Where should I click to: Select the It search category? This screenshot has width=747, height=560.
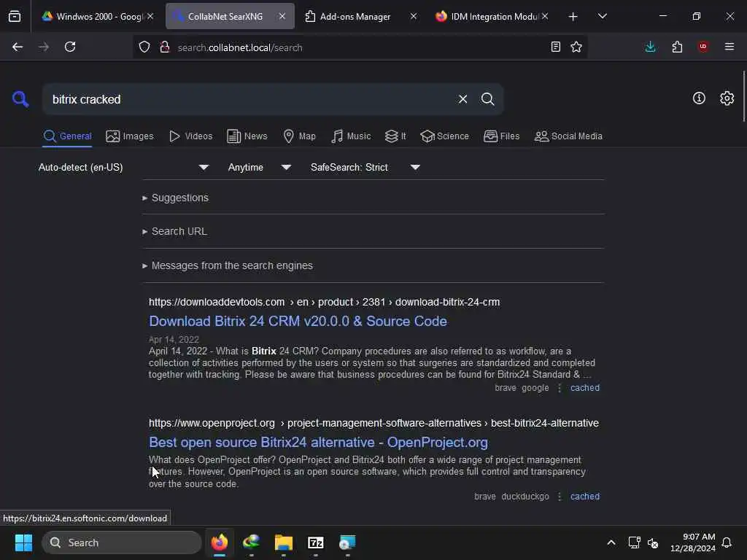tap(395, 136)
